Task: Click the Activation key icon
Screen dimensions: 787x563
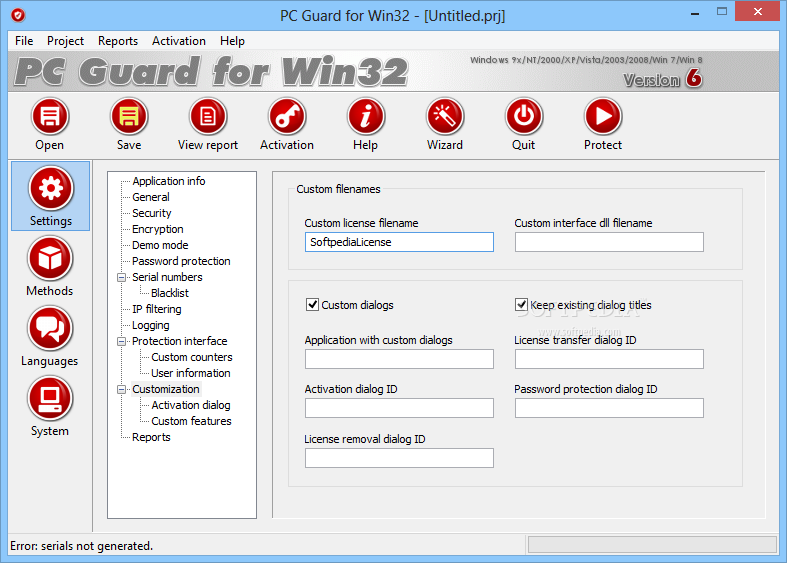Action: tap(287, 116)
